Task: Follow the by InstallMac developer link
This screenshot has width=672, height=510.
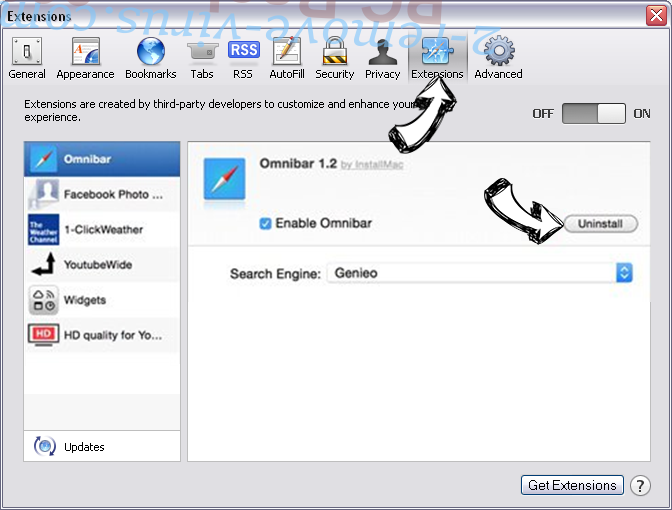Action: [372, 165]
